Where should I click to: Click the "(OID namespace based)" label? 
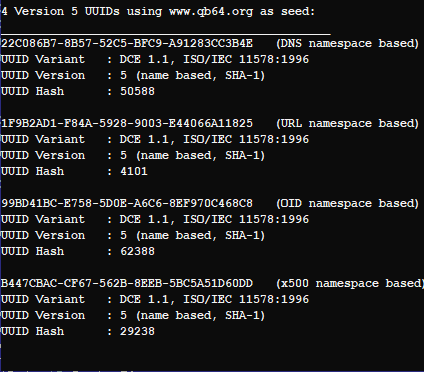click(347, 204)
